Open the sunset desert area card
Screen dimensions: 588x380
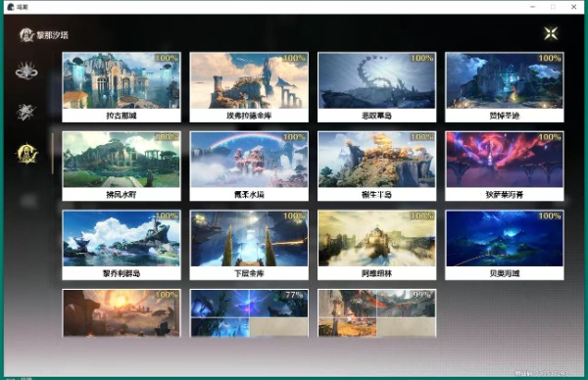click(122, 313)
